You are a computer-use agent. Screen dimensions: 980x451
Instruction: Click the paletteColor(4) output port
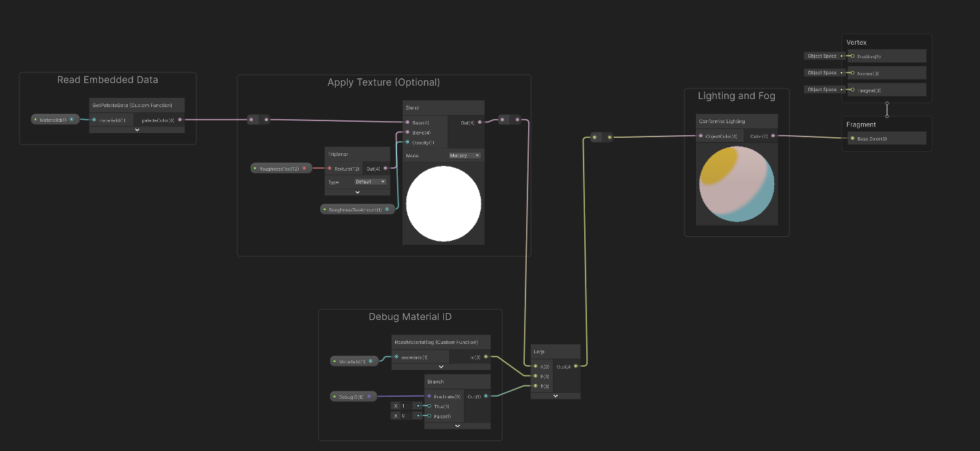click(x=180, y=120)
